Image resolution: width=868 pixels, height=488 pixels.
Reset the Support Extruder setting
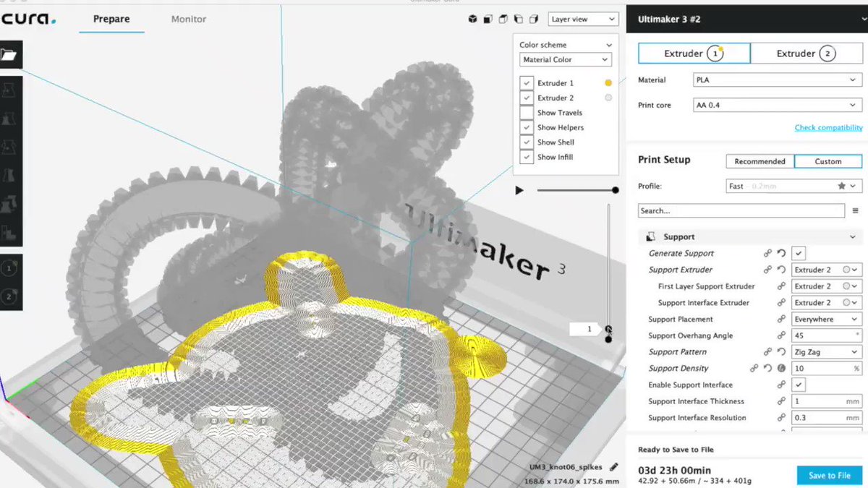click(782, 270)
